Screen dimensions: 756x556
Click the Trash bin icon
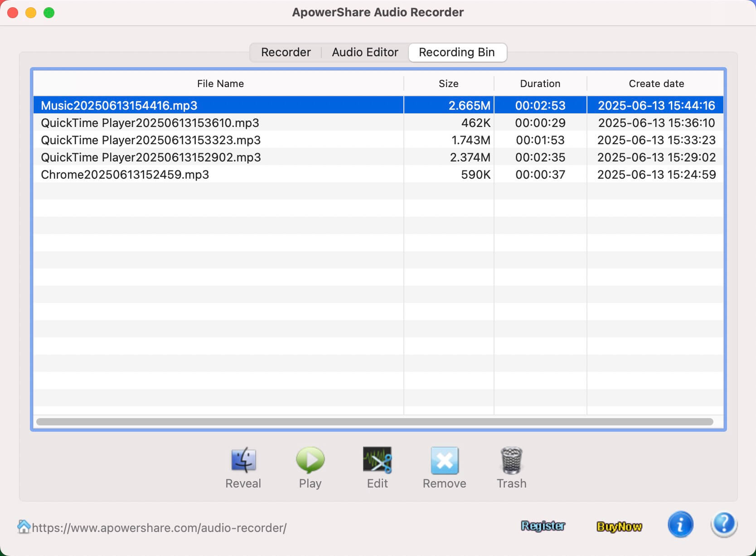[x=511, y=461]
